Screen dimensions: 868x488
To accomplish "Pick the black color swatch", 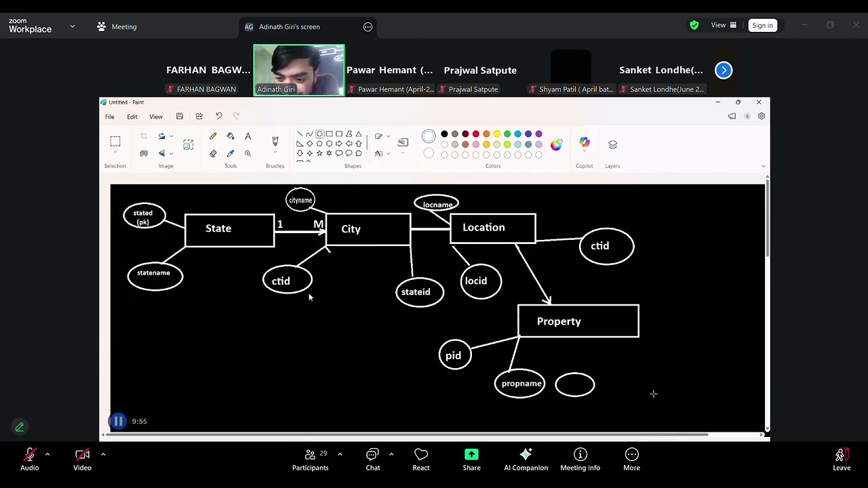I will [444, 134].
